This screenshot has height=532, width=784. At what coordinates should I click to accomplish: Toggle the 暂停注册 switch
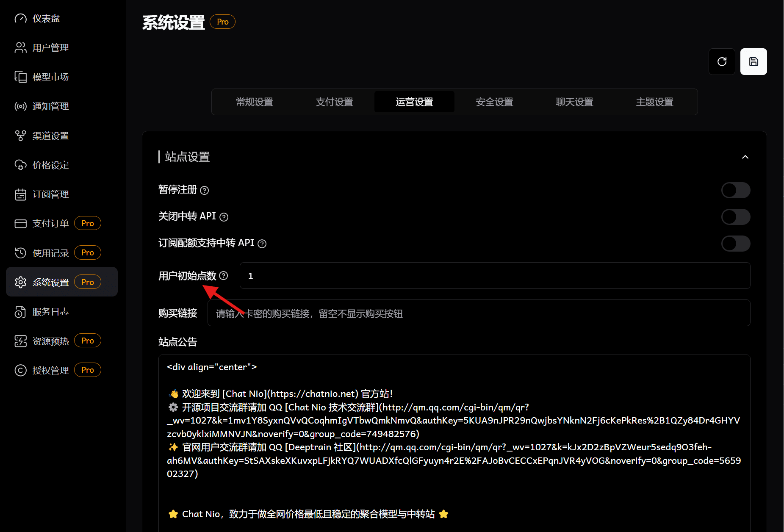pyautogui.click(x=736, y=190)
